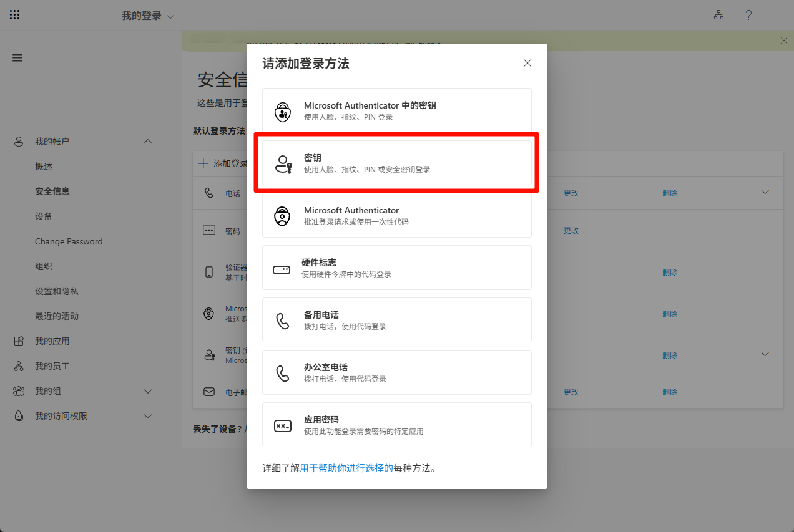Image resolution: width=794 pixels, height=532 pixels.
Task: Open 我的应用 in sidebar
Action: (52, 341)
